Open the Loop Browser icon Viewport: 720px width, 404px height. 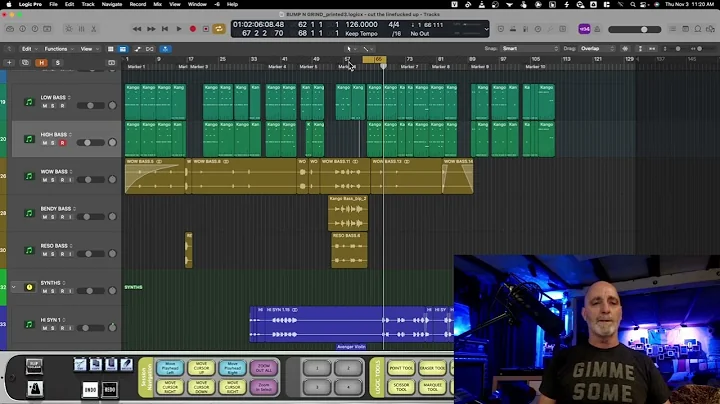(x=698, y=29)
